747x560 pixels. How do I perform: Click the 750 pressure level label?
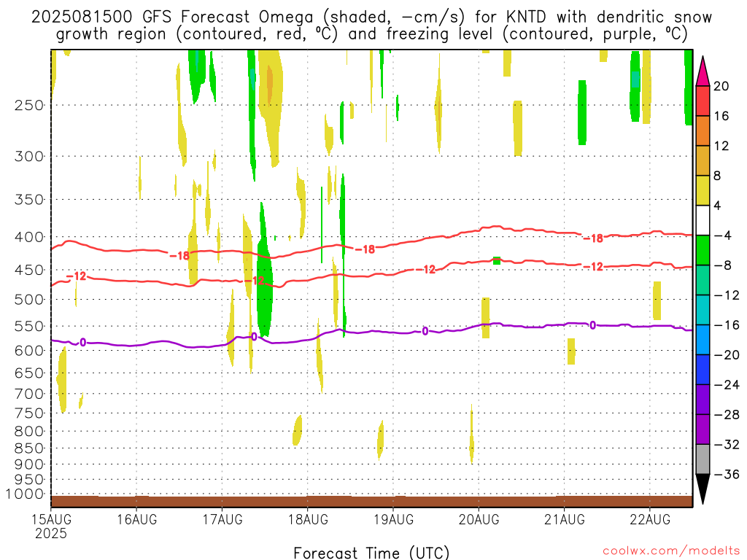pos(29,413)
